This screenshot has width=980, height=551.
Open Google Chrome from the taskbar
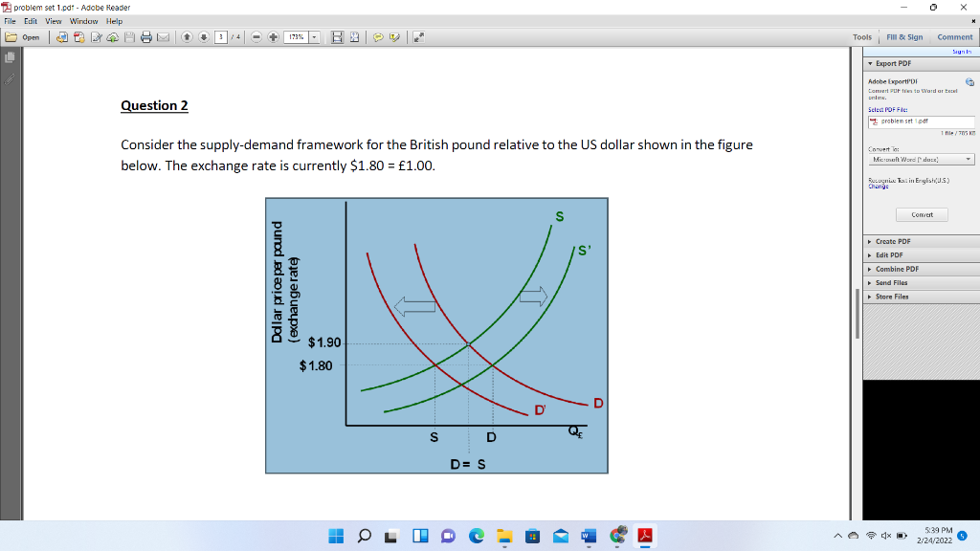[617, 536]
